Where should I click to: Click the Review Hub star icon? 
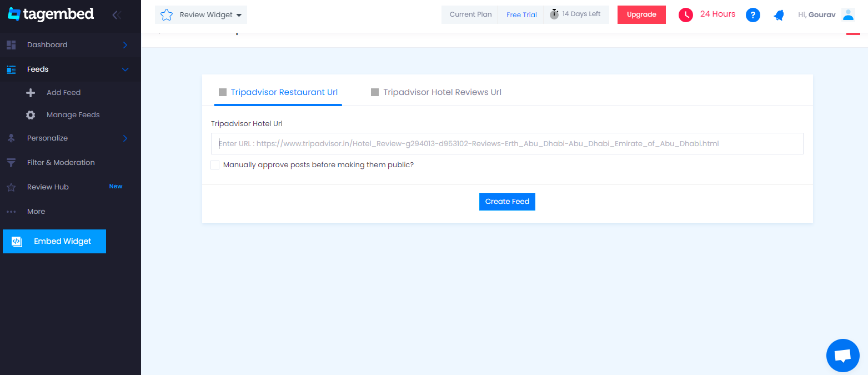(11, 187)
